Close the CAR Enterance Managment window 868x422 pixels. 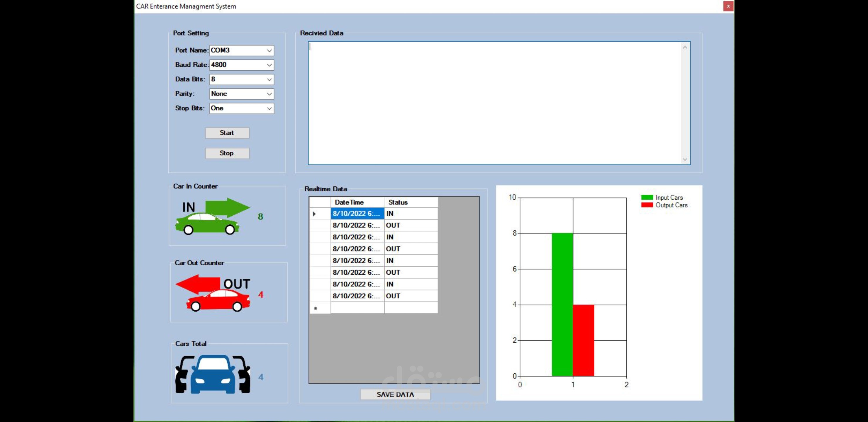(x=728, y=6)
